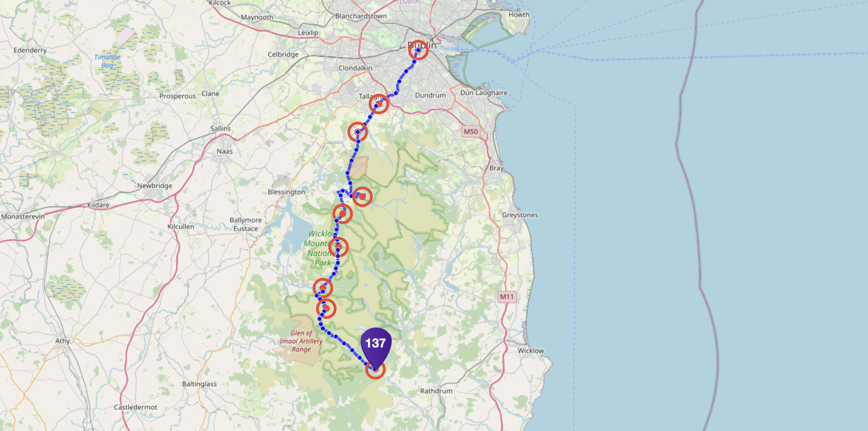Select the red waypoint circle at Dublin
This screenshot has height=431, width=868.
pos(418,50)
